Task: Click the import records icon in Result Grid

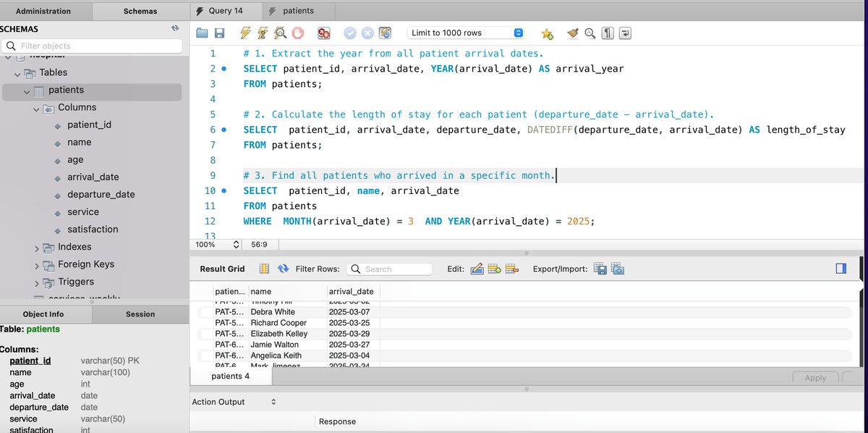Action: click(x=618, y=269)
